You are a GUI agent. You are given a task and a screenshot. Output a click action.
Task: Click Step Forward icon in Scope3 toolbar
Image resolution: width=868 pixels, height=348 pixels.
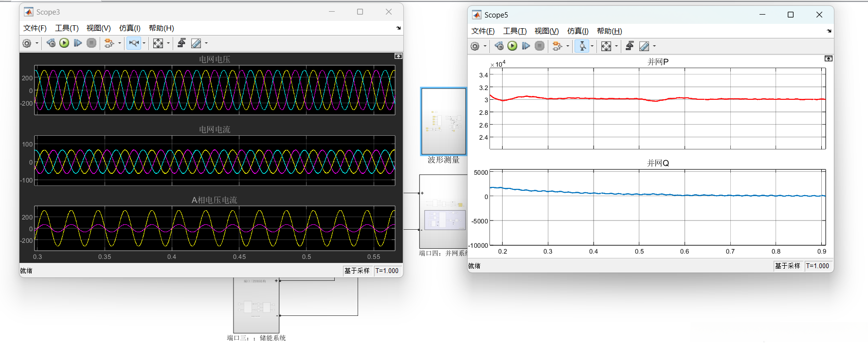pyautogui.click(x=78, y=43)
